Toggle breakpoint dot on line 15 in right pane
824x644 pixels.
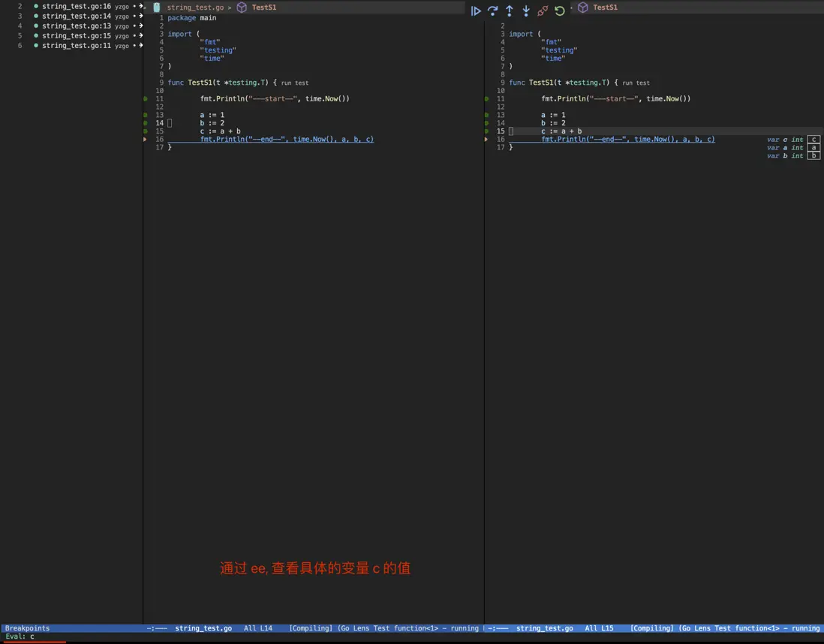point(486,131)
